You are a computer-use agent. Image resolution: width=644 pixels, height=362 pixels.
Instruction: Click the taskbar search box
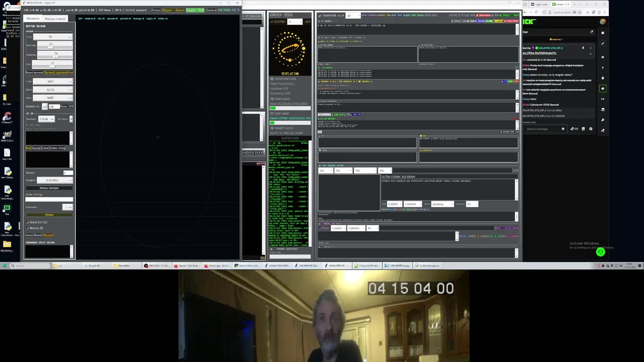click(30, 265)
